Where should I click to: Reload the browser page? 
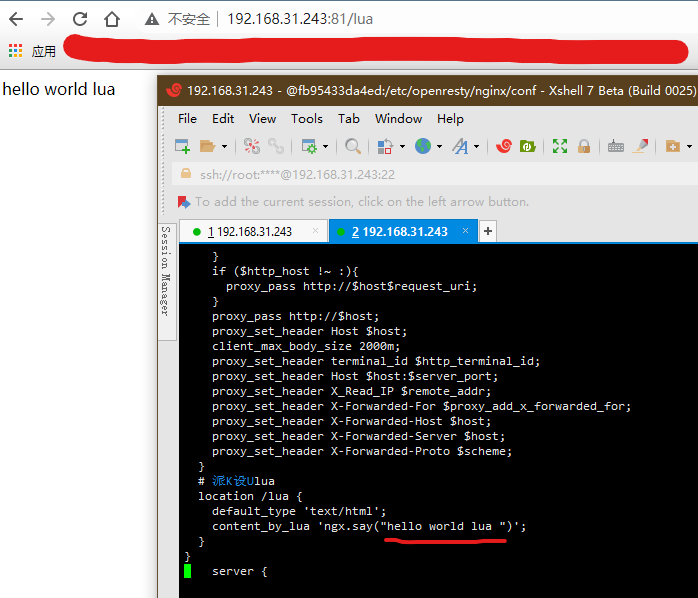(x=80, y=19)
